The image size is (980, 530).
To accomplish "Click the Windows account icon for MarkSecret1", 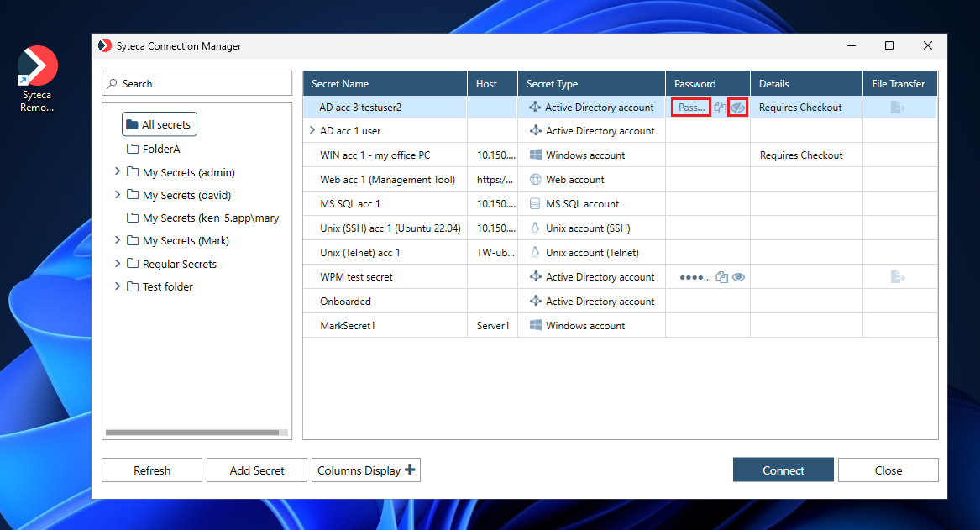I will click(x=535, y=326).
